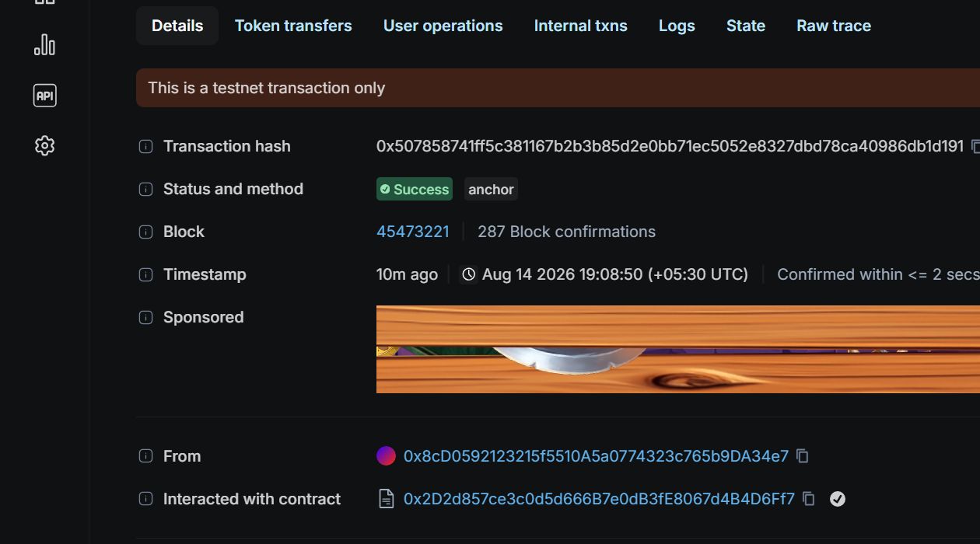Click the info icon beside Transaction hash

pos(145,146)
